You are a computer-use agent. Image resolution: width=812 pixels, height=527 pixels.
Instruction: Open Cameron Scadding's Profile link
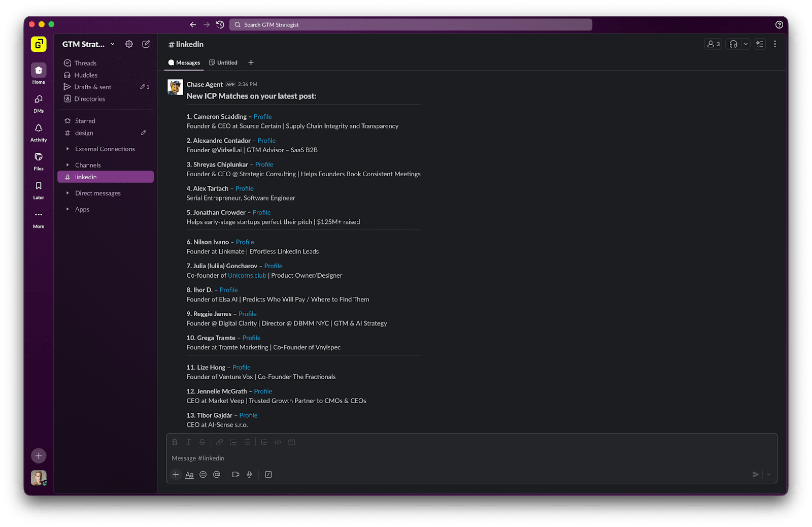pos(263,117)
